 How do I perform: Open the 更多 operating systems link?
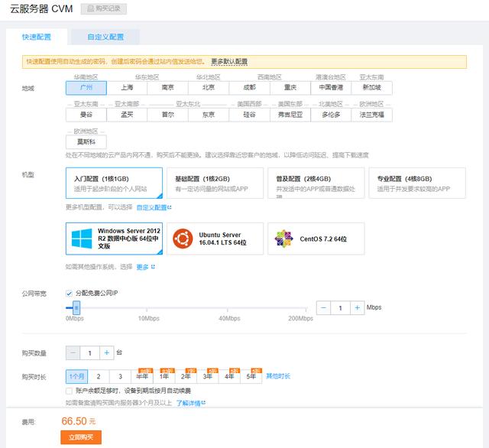point(145,267)
